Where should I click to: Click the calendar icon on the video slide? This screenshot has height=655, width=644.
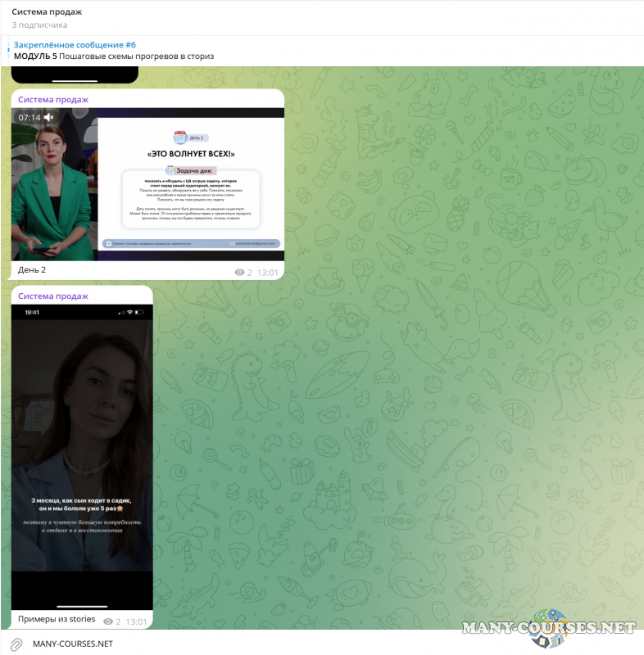point(179,138)
